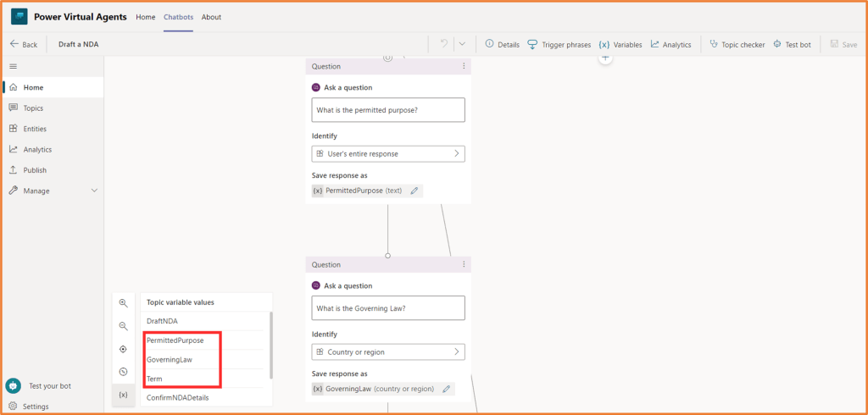Go Back to the topics list

[24, 44]
